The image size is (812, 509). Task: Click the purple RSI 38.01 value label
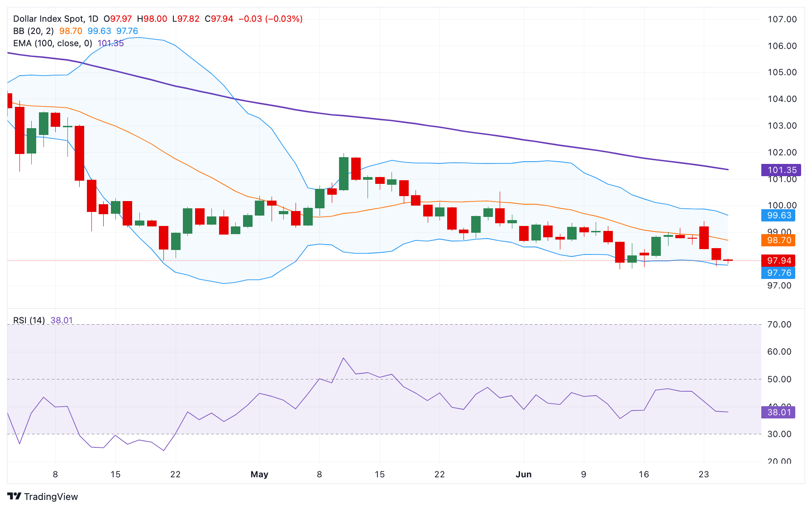779,412
